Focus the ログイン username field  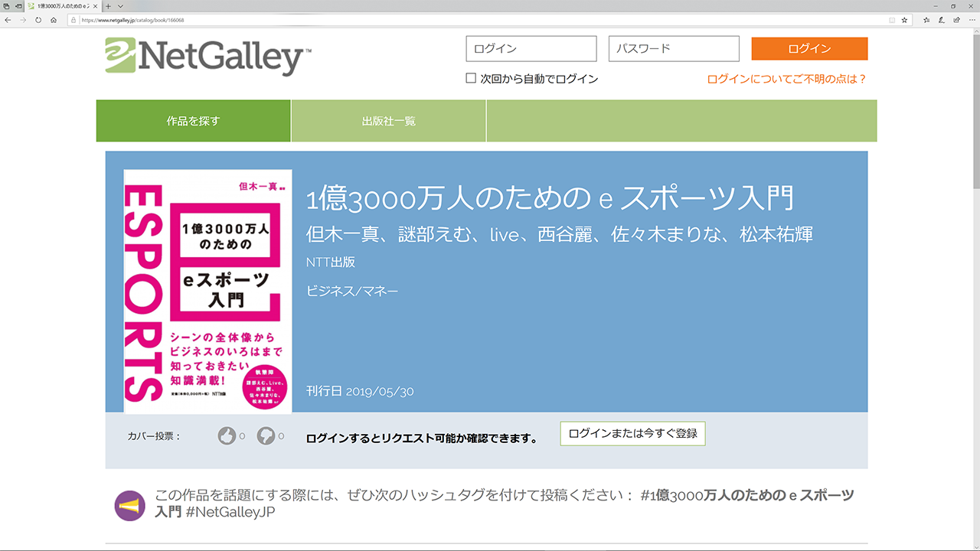[531, 48]
